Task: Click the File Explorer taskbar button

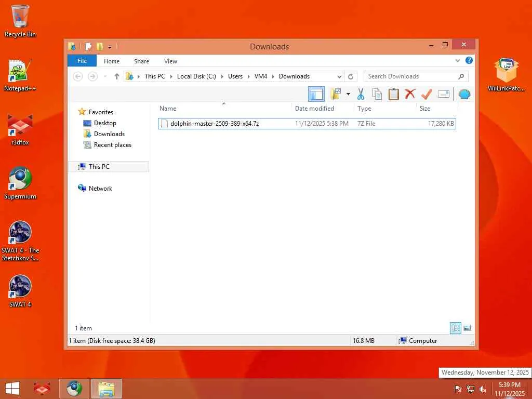Action: click(x=106, y=389)
